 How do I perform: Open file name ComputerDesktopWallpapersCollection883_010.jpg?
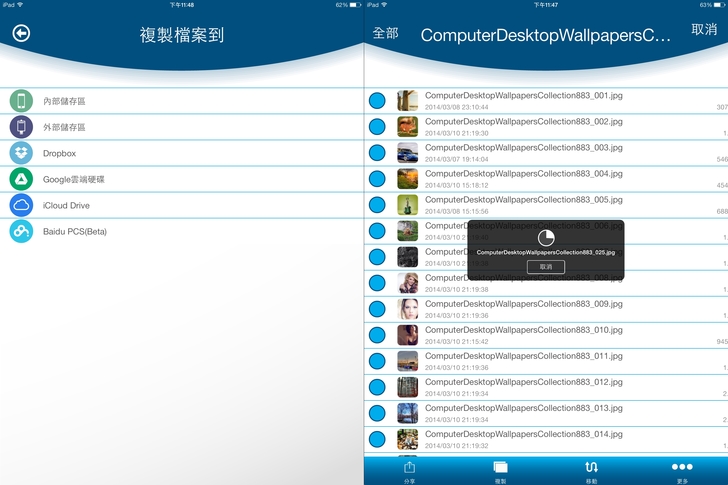pyautogui.click(x=524, y=330)
